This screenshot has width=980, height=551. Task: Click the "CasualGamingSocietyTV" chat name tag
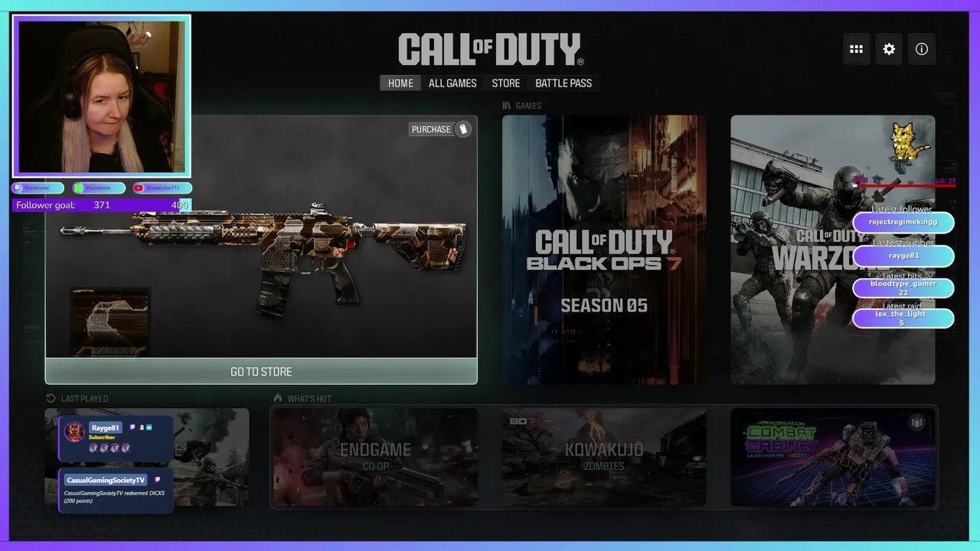pos(106,480)
